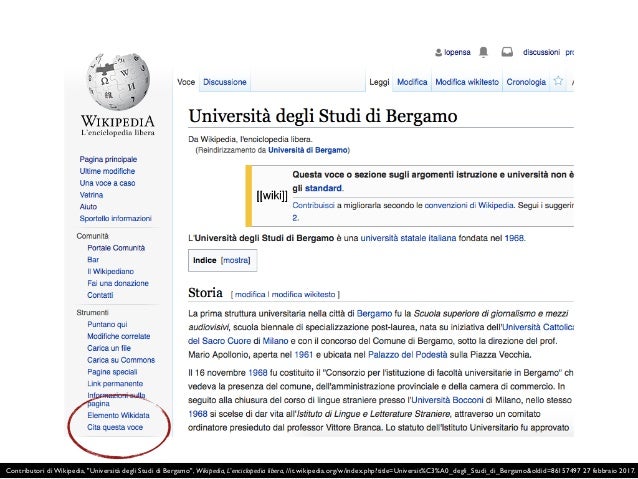Click the article title Università degli Studi di Bergamo
Screen dimensions: 638x479
click(323, 116)
